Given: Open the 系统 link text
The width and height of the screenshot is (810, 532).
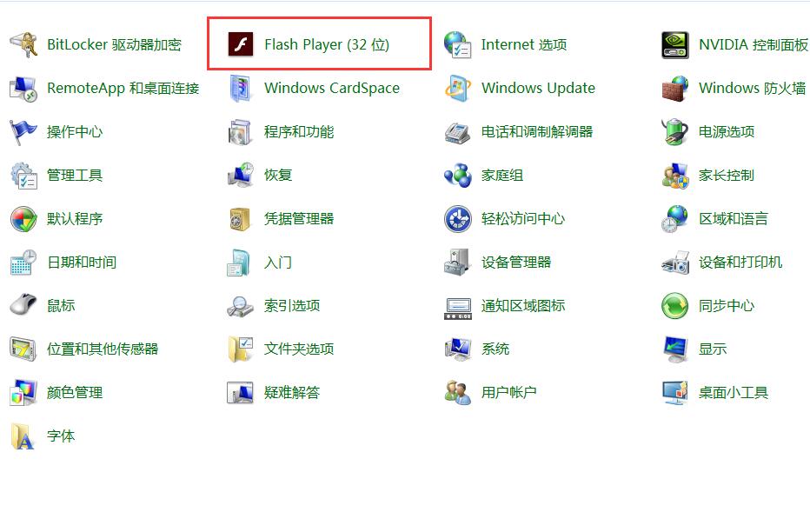Looking at the screenshot, I should pos(495,349).
